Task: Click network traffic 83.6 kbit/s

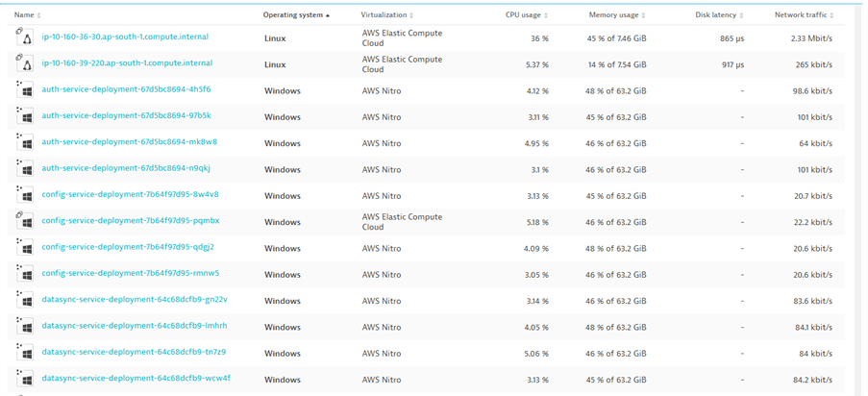Action: tap(812, 301)
